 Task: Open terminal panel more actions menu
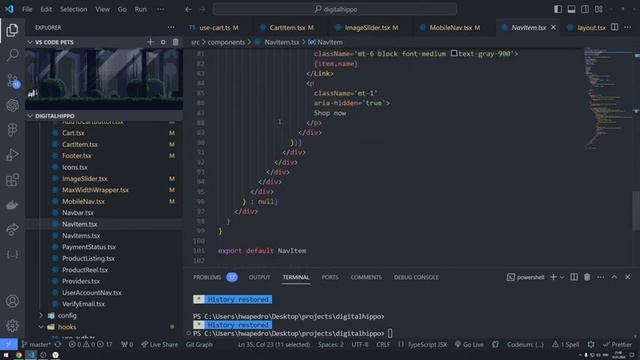pos(600,277)
